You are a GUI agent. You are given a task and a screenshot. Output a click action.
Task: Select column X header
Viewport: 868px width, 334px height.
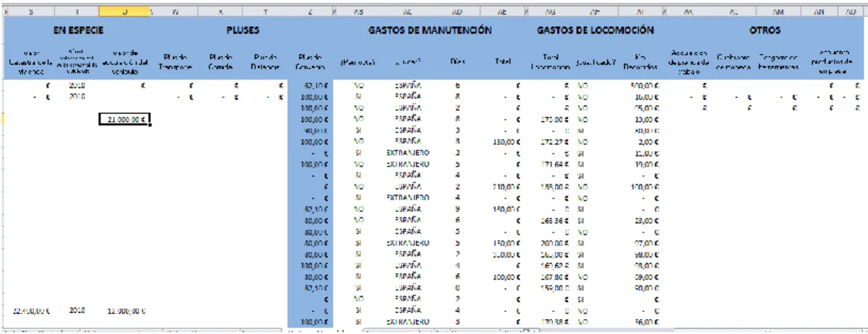221,12
